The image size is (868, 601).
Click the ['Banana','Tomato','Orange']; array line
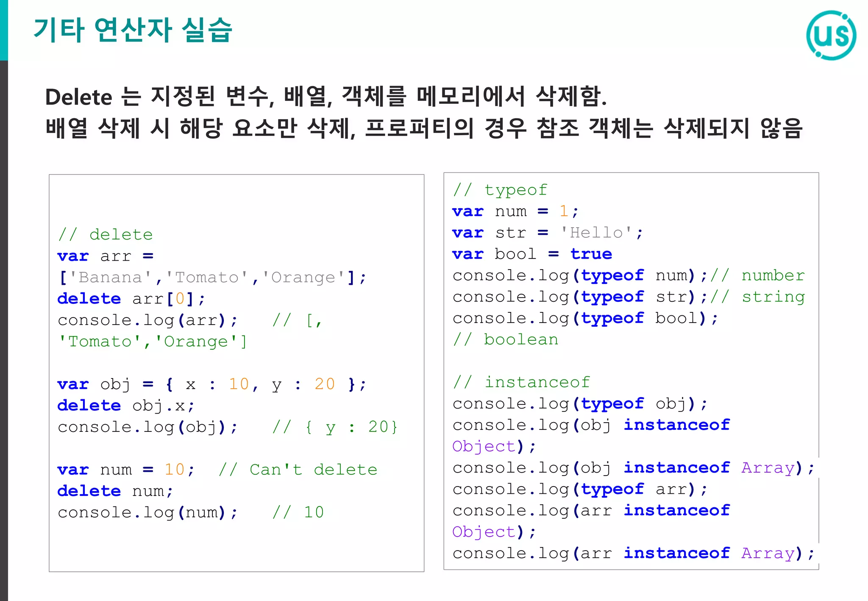pyautogui.click(x=212, y=278)
